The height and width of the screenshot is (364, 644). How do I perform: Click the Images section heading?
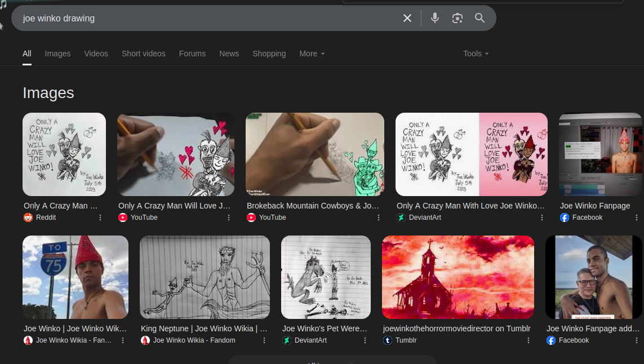click(48, 93)
